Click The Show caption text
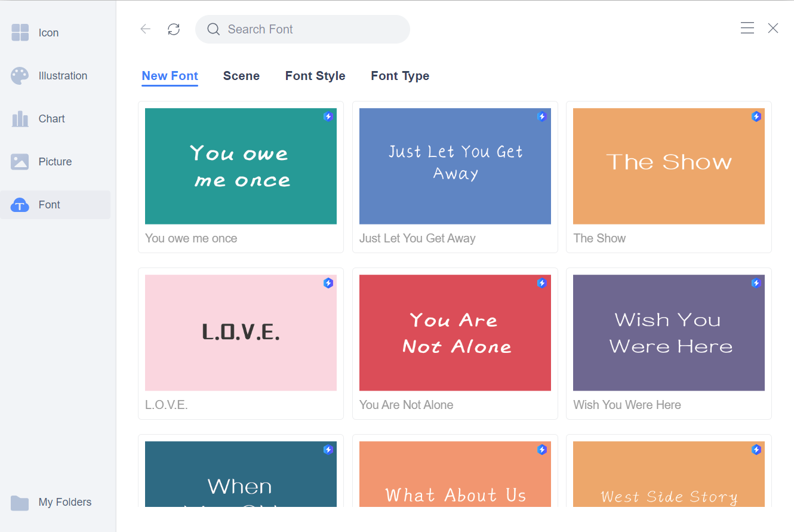This screenshot has width=794, height=532. coord(599,238)
